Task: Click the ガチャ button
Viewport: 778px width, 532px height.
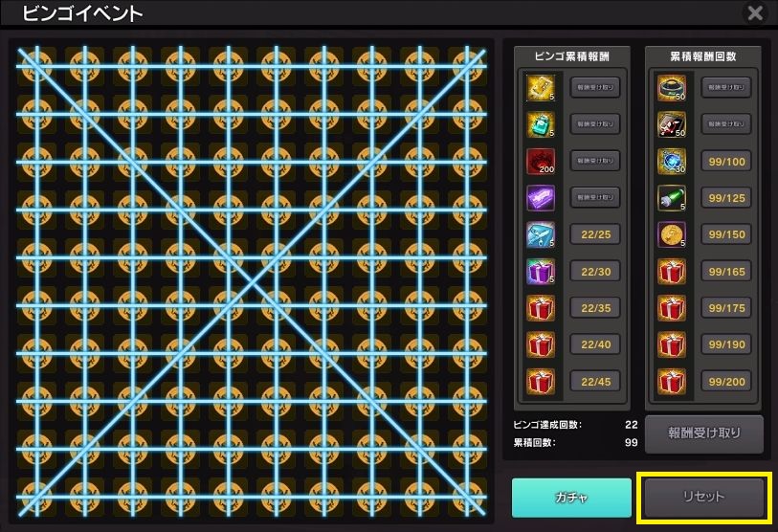Action: [x=571, y=498]
